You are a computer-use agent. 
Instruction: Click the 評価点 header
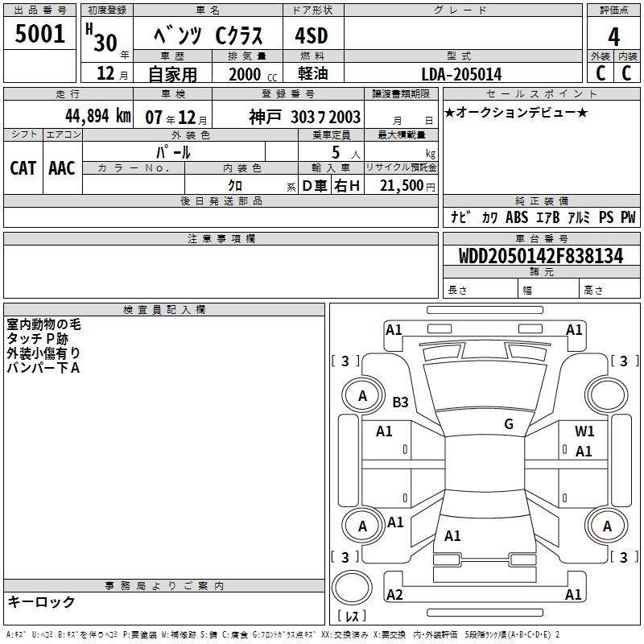coord(614,10)
